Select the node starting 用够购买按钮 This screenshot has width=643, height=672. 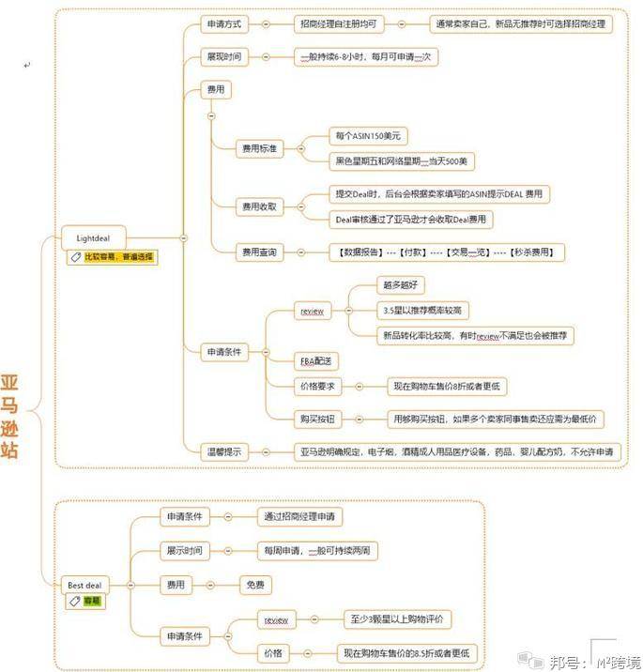point(496,420)
